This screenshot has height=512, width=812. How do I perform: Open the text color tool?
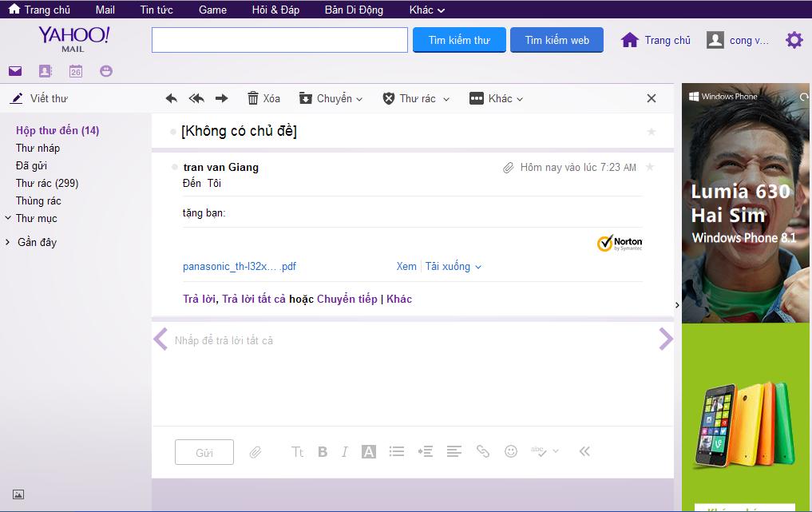369,452
